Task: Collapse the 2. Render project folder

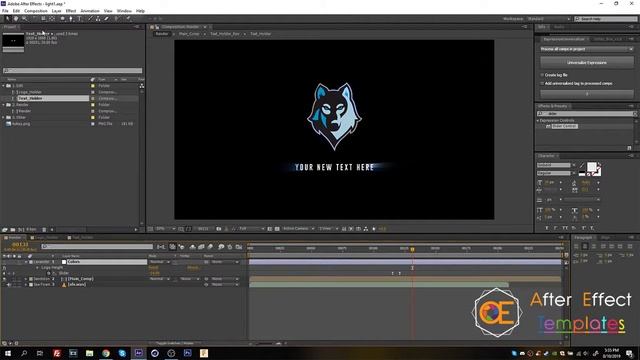Action: 4,105
